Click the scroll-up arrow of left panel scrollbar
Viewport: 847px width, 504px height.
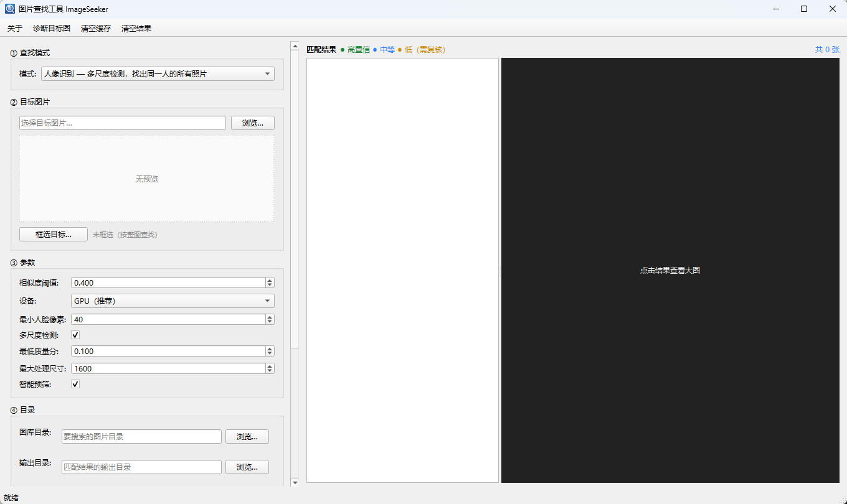pyautogui.click(x=295, y=45)
